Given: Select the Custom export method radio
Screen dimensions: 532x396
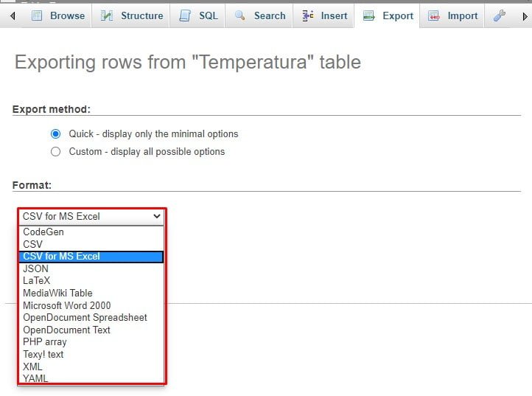Looking at the screenshot, I should [55, 152].
